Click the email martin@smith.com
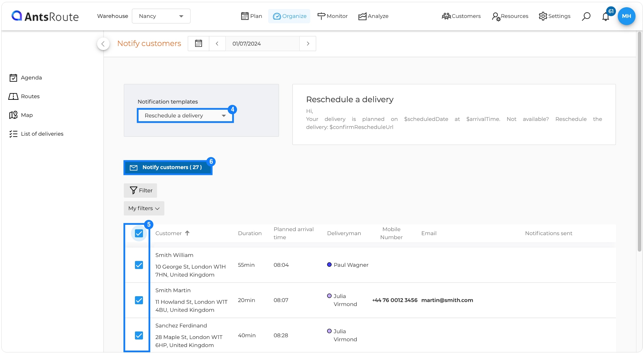This screenshot has width=644, height=354. tap(447, 300)
